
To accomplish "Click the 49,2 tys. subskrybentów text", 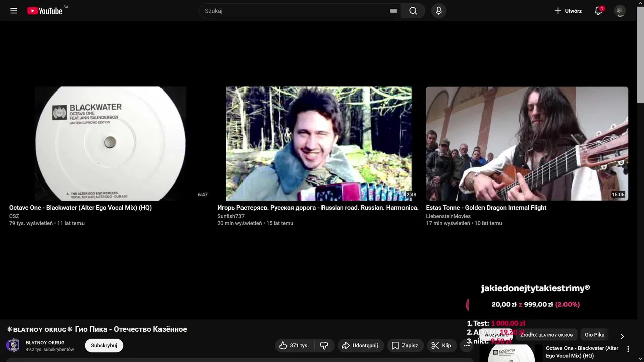I will point(50,349).
